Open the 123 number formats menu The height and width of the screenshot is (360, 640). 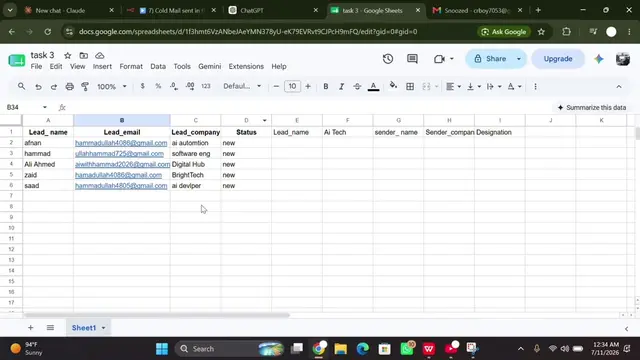(206, 86)
